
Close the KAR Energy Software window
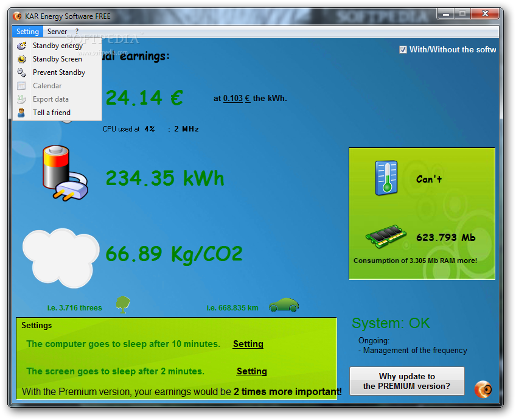pyautogui.click(x=485, y=13)
